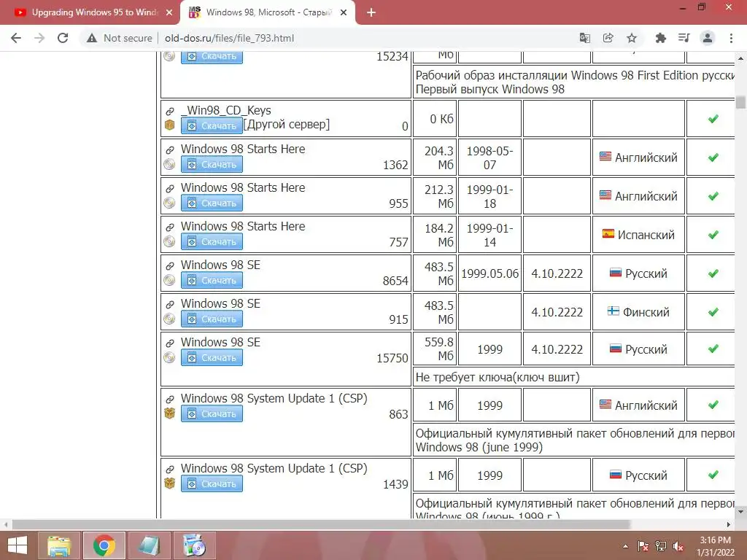The width and height of the screenshot is (747, 560).
Task: Click green checkmark in _Win98_CD_Keys row
Action: click(x=713, y=119)
